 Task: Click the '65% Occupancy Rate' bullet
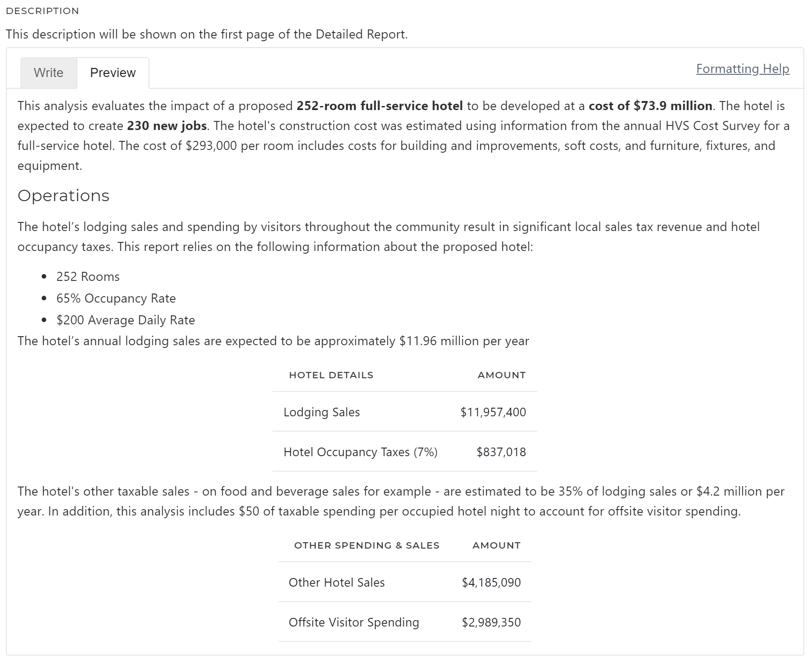[116, 298]
